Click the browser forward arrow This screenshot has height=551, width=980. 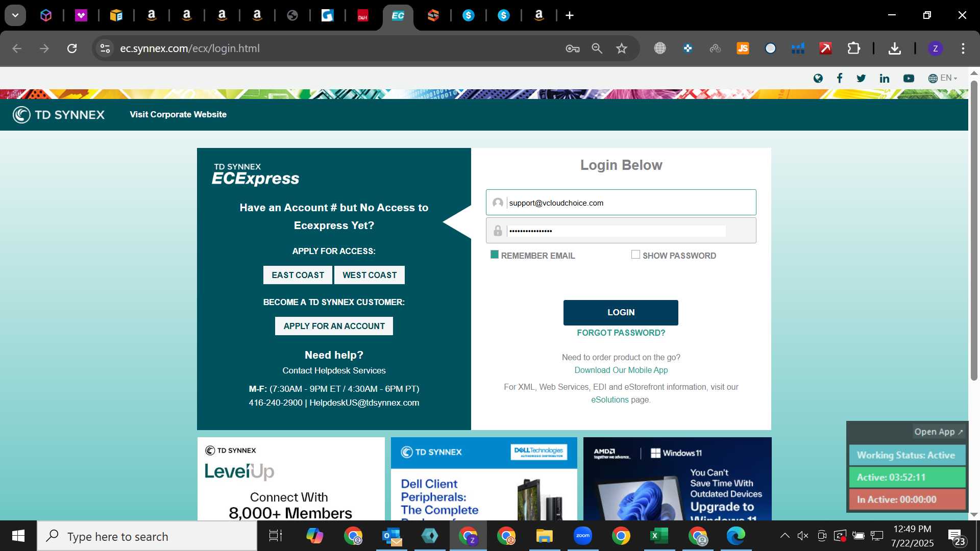click(44, 48)
